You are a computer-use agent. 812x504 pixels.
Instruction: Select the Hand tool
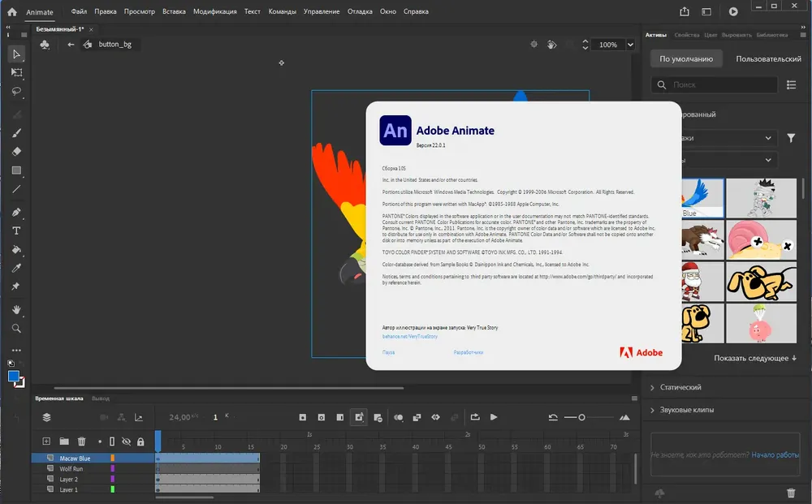[x=16, y=310]
